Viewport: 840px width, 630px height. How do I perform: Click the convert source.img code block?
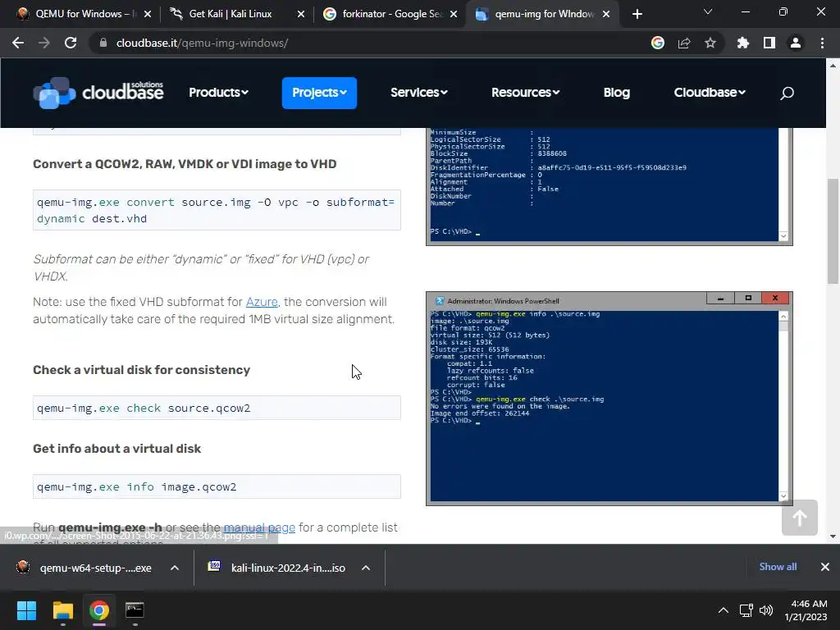click(217, 210)
